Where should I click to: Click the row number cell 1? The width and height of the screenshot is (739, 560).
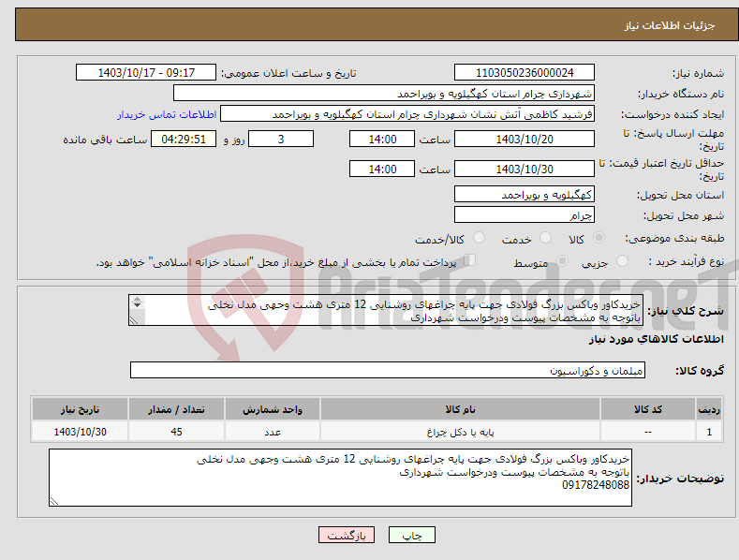coord(709,432)
